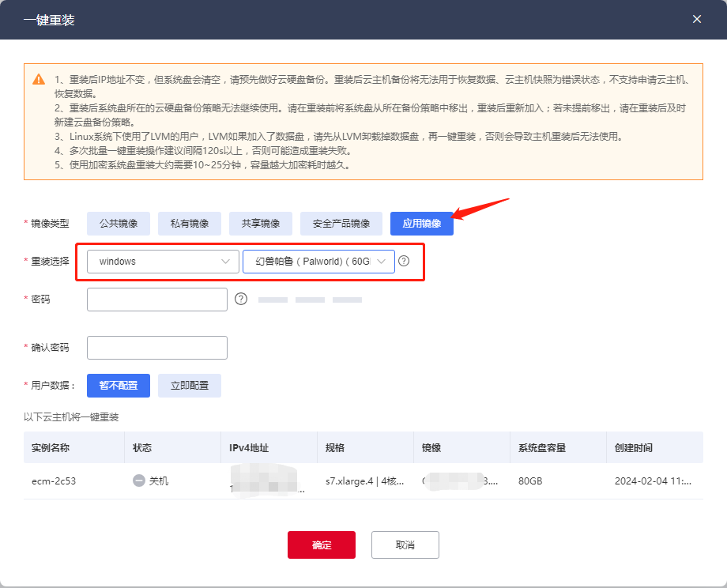Open the windows OS dropdown
Screen dimensions: 727x588
tap(163, 262)
